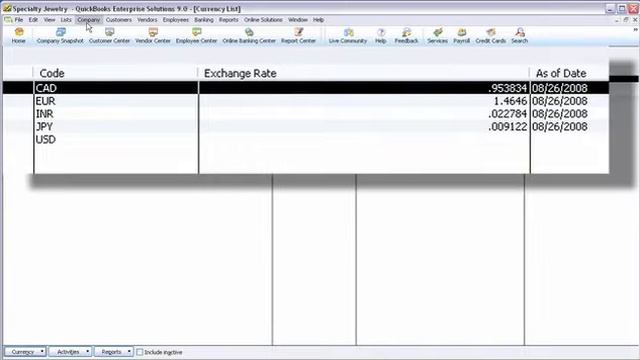The width and height of the screenshot is (640, 360).
Task: Open Company Snapshot from the toolbar
Action: (60, 36)
